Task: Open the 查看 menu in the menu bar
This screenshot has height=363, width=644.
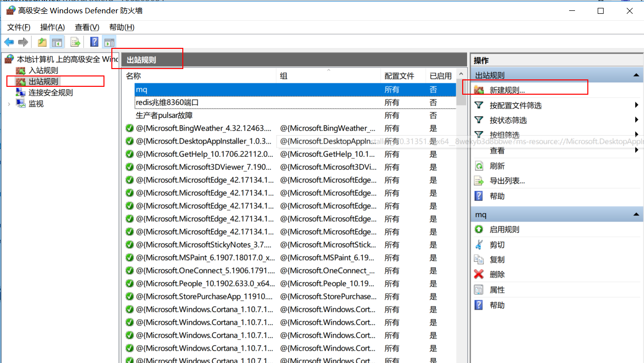Action: click(x=86, y=27)
